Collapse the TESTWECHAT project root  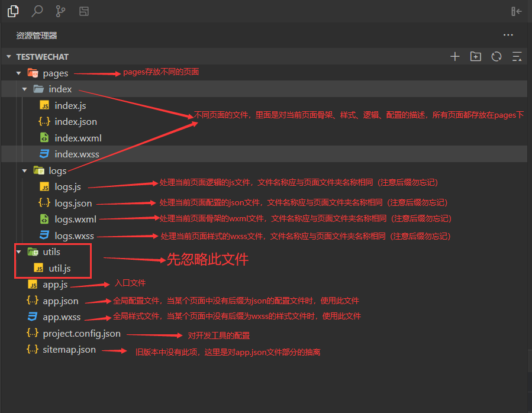[x=9, y=57]
